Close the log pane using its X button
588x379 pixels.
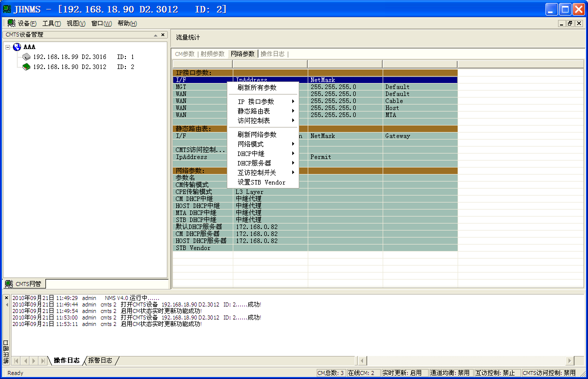[6, 298]
